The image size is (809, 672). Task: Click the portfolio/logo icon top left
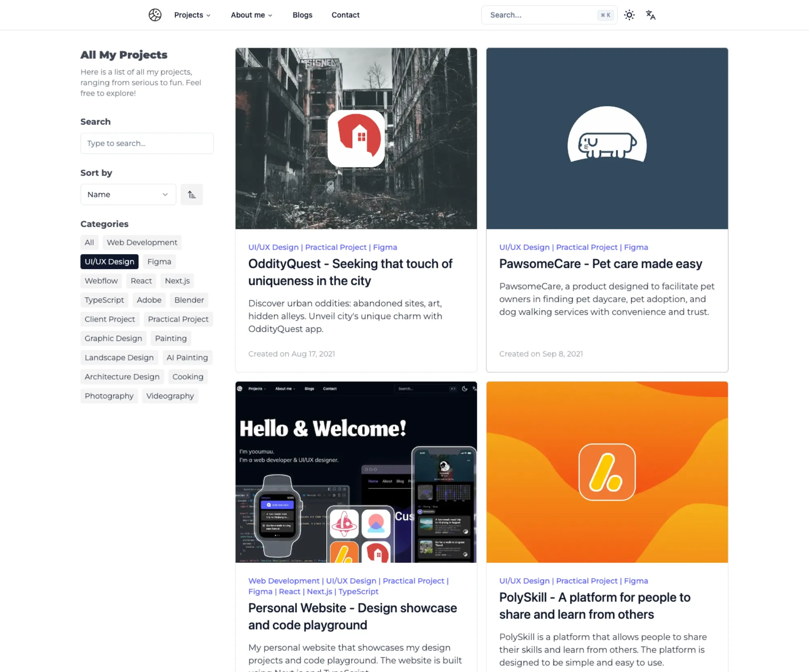pos(155,15)
